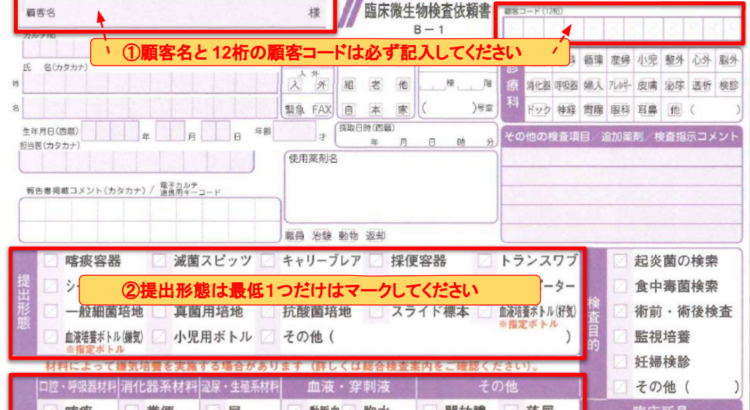
Task: Check the 一般細菌培地 checkbox
Action: pyautogui.click(x=50, y=311)
